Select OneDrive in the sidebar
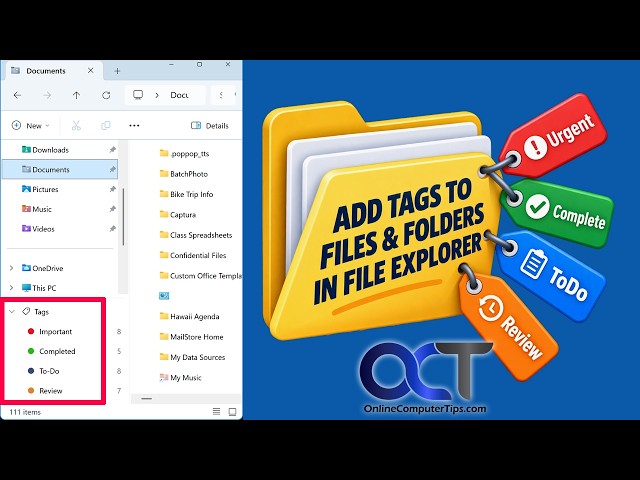 tap(42, 268)
